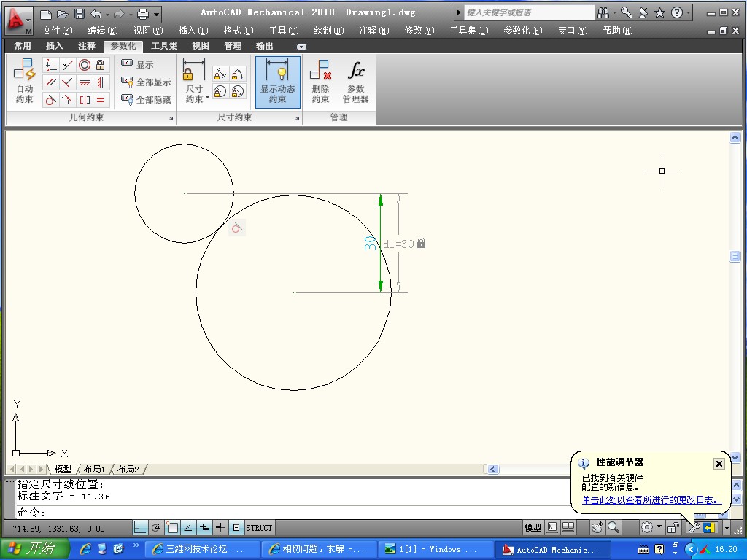
Task: Apply the Perpendicular geometric constraint
Action: click(x=67, y=82)
